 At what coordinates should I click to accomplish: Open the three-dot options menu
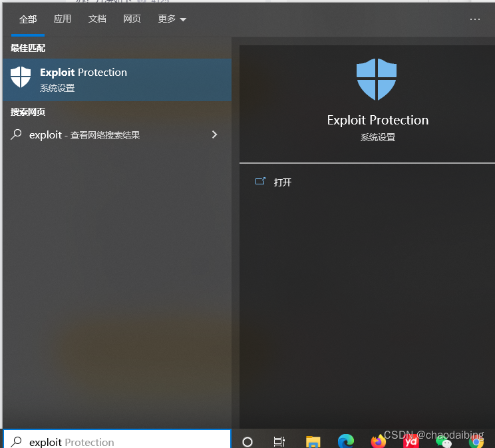(474, 19)
